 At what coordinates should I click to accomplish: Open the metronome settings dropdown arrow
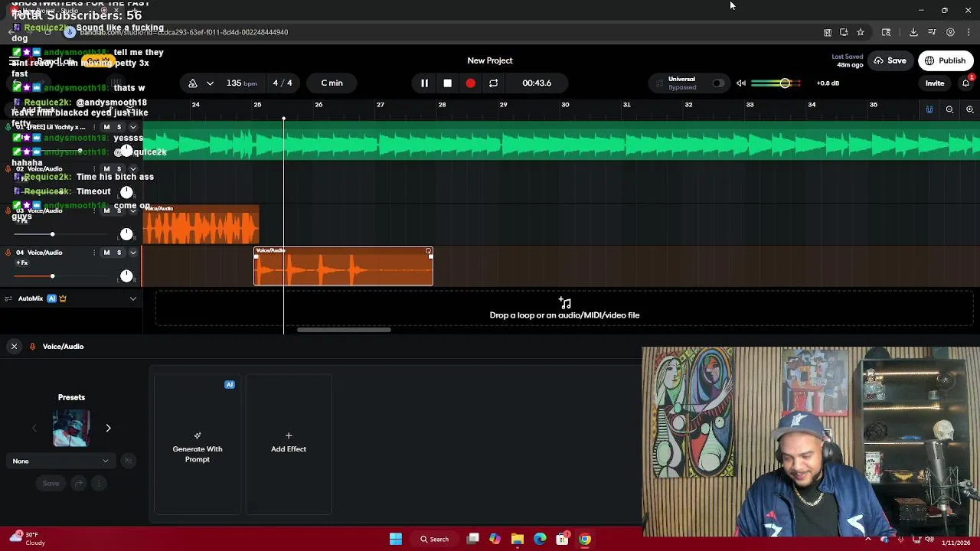click(210, 83)
